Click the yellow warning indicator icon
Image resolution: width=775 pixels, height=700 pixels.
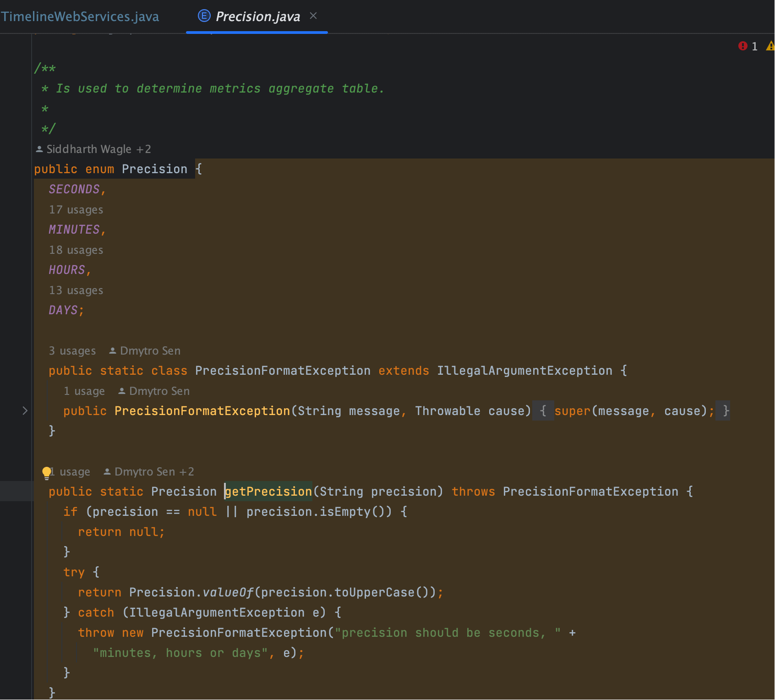pyautogui.click(x=770, y=46)
